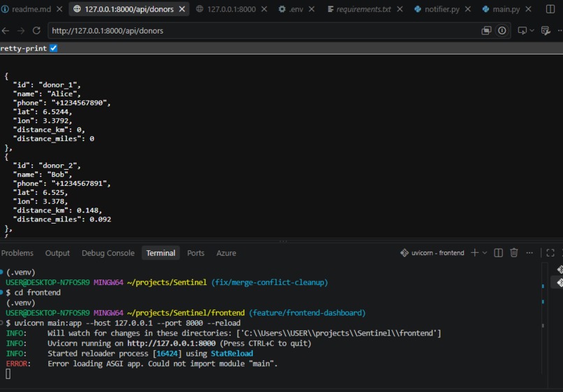This screenshot has width=563, height=392.
Task: Open the Debug Console panel
Action: (x=108, y=253)
